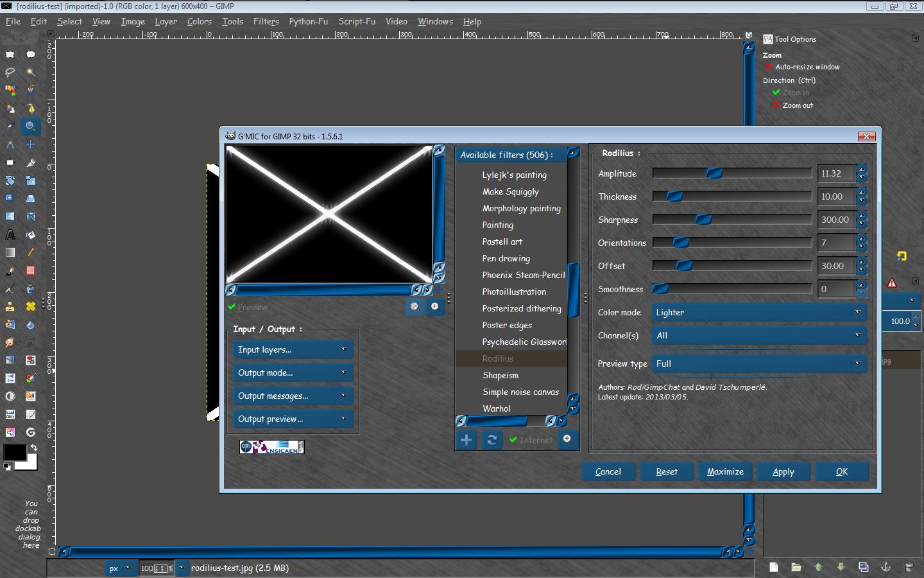Lower the layer with down arrow
924x578 pixels.
[x=841, y=567]
